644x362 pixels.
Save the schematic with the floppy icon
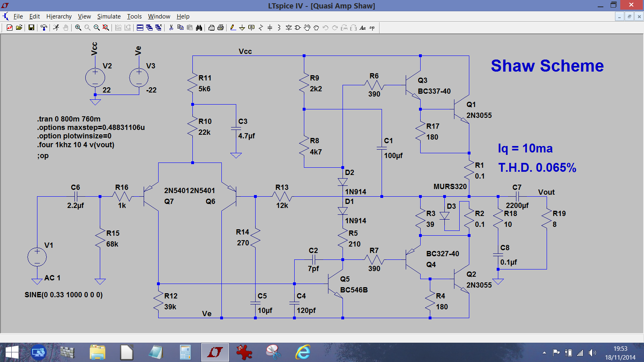31,28
